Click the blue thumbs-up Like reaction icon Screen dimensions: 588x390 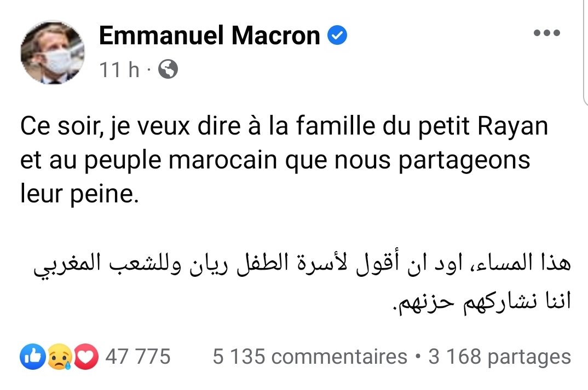click(30, 357)
